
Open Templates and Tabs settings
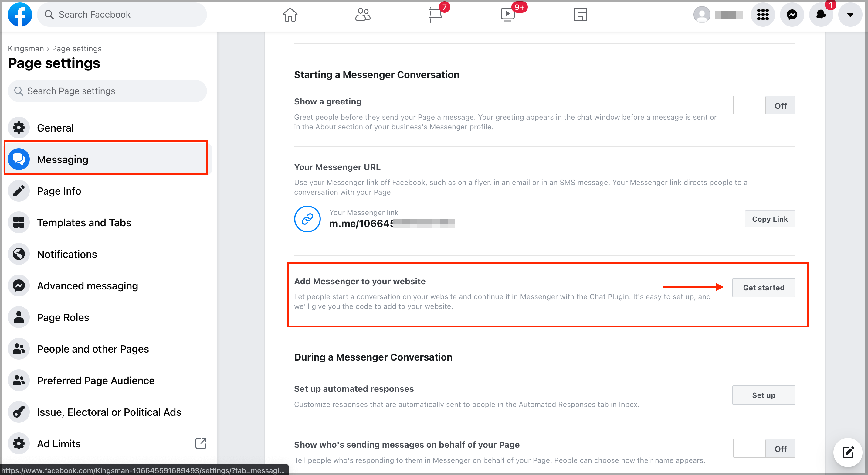click(x=84, y=223)
